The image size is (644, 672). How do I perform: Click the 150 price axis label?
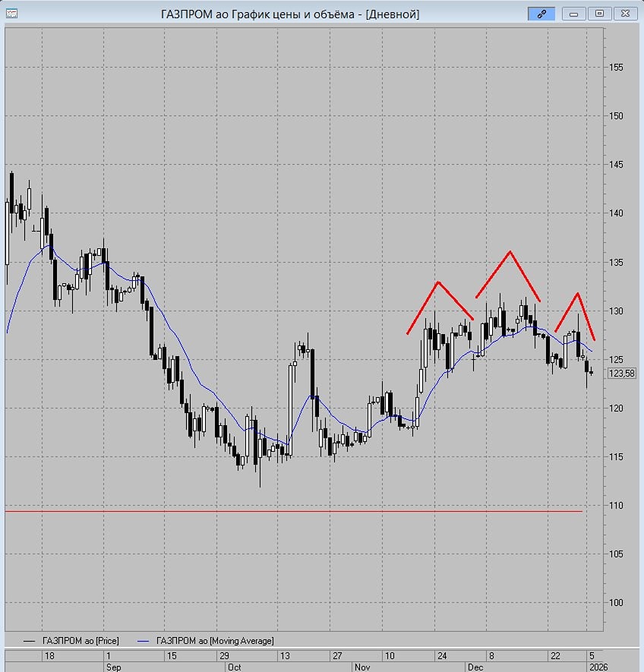pyautogui.click(x=616, y=115)
